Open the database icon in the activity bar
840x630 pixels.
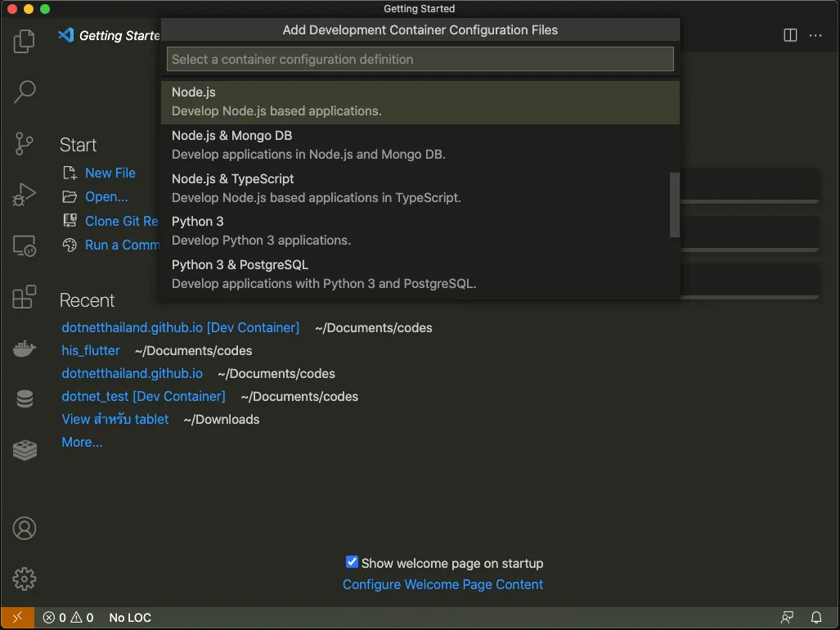pos(24,398)
